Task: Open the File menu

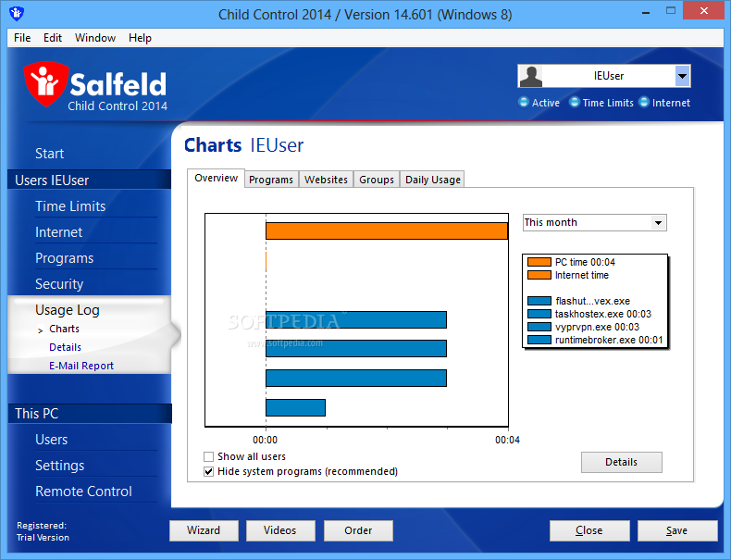Action: pyautogui.click(x=22, y=38)
